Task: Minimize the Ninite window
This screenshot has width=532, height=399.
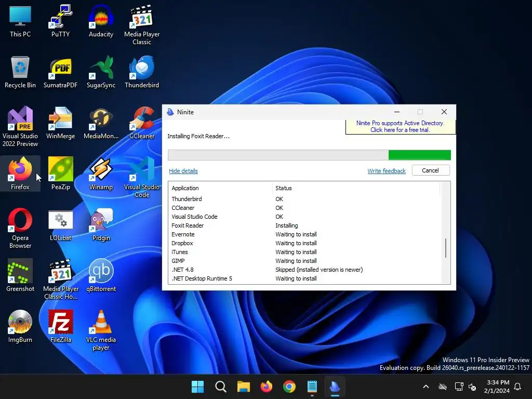Action: [397, 112]
